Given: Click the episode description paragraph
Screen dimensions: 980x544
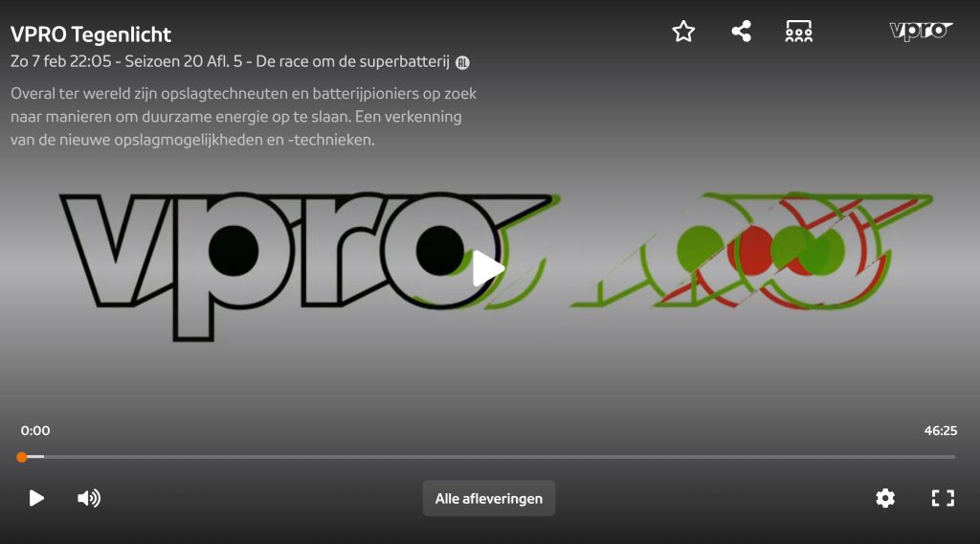Looking at the screenshot, I should (x=244, y=116).
